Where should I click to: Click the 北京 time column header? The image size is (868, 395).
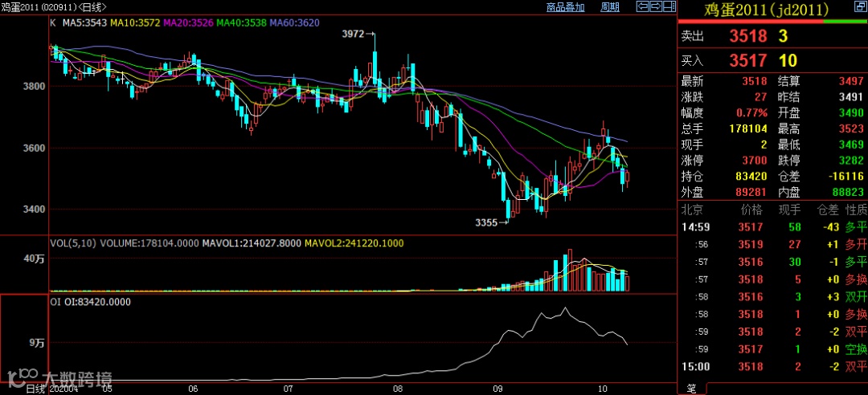click(691, 210)
